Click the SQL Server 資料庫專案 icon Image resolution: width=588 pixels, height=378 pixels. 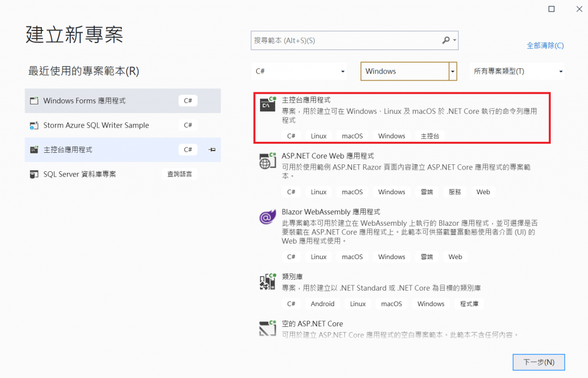pyautogui.click(x=34, y=175)
